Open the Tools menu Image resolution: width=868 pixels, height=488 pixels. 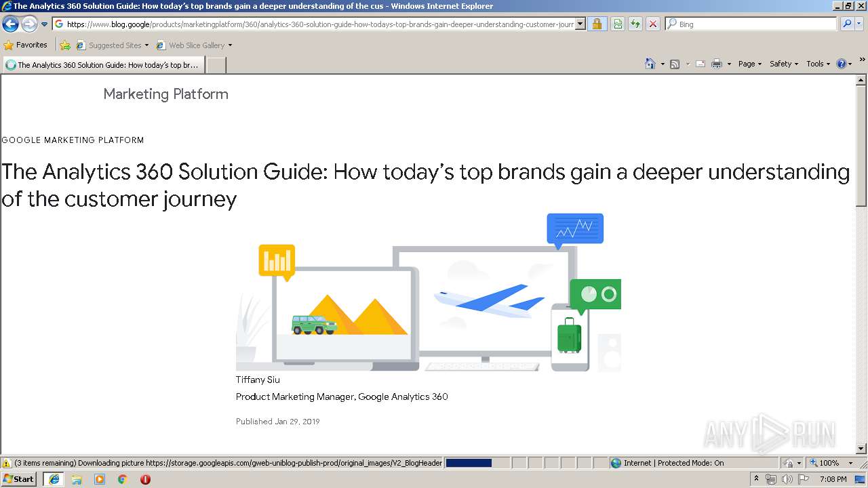pyautogui.click(x=818, y=64)
